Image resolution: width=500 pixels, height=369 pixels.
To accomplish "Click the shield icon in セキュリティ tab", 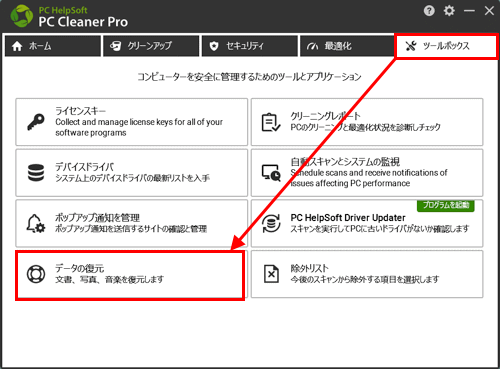I will coord(214,46).
